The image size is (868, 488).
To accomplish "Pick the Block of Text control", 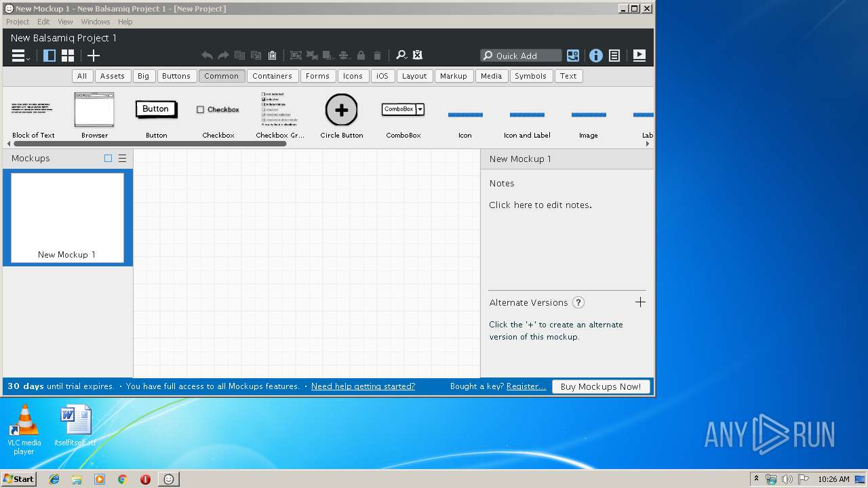I will (33, 115).
